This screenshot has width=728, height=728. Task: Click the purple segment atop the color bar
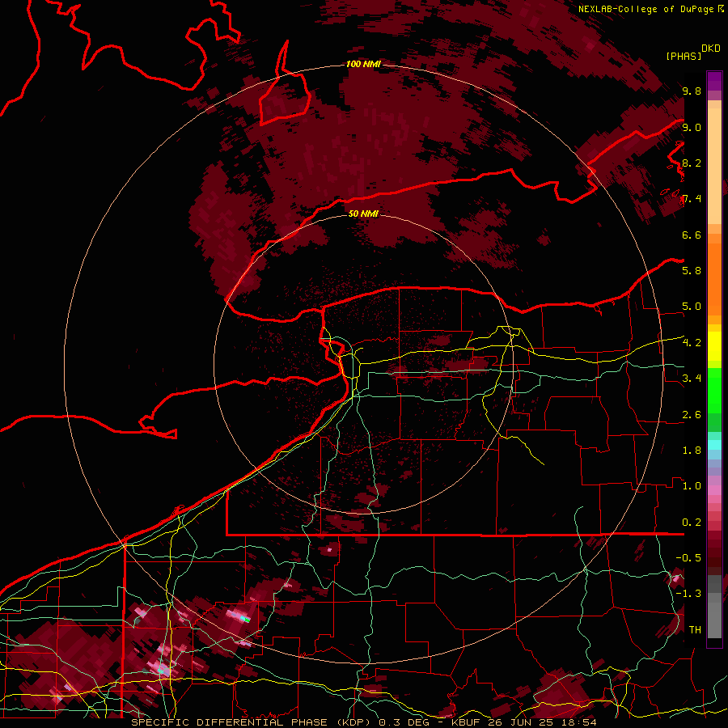tap(714, 81)
